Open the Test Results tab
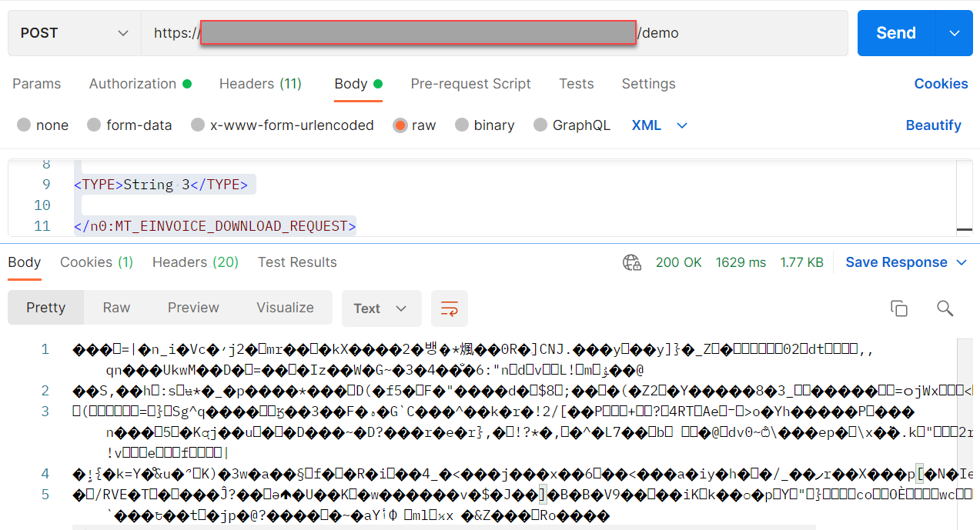The height and width of the screenshot is (530, 980). point(297,262)
